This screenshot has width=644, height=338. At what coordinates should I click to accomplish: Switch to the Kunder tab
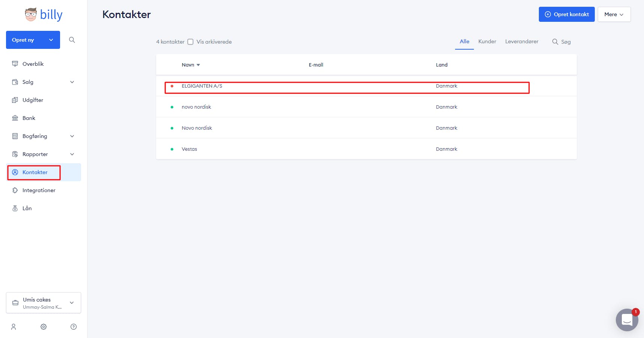point(487,41)
